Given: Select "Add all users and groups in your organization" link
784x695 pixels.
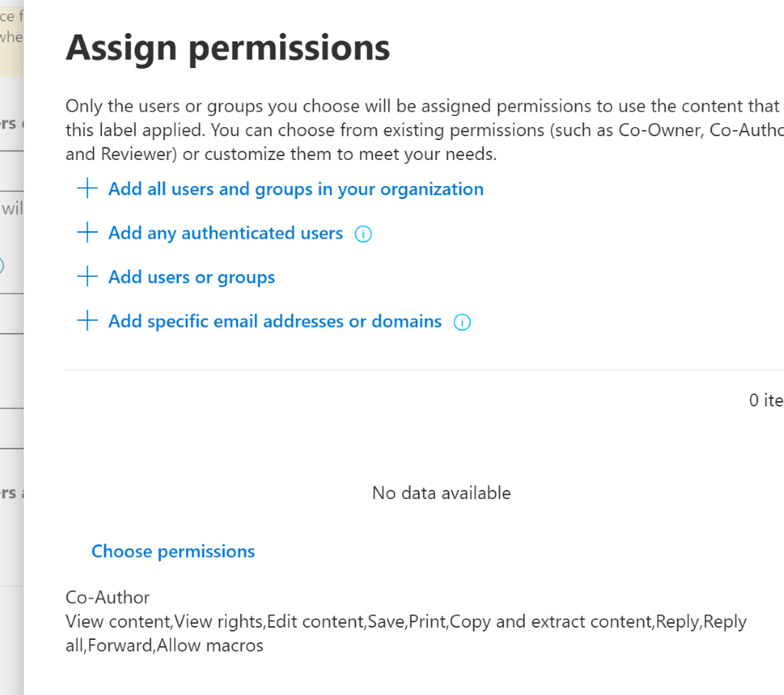Looking at the screenshot, I should click(x=296, y=189).
